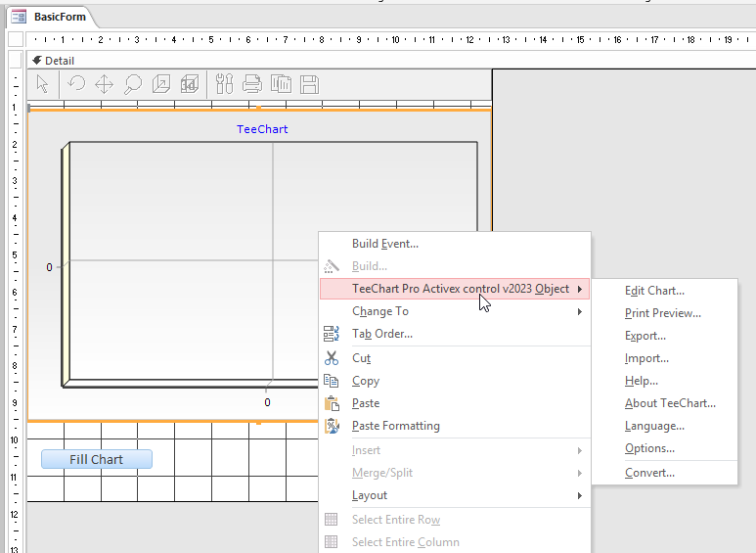Open TeeChart Pro Activex control v2023 Object submenu
This screenshot has height=553, width=756.
tap(455, 289)
